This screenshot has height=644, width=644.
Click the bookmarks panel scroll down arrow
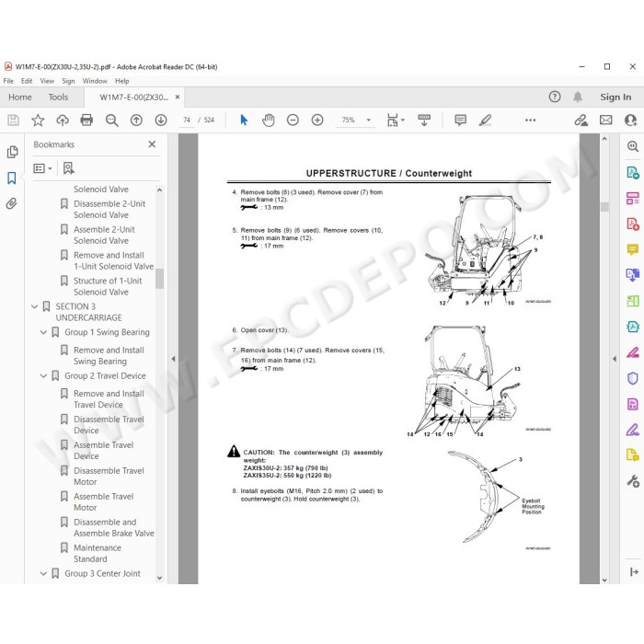coord(159,578)
